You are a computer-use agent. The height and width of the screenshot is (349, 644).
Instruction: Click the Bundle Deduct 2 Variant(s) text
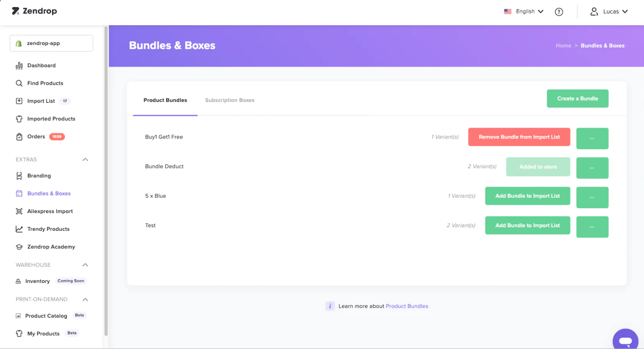pyautogui.click(x=482, y=166)
